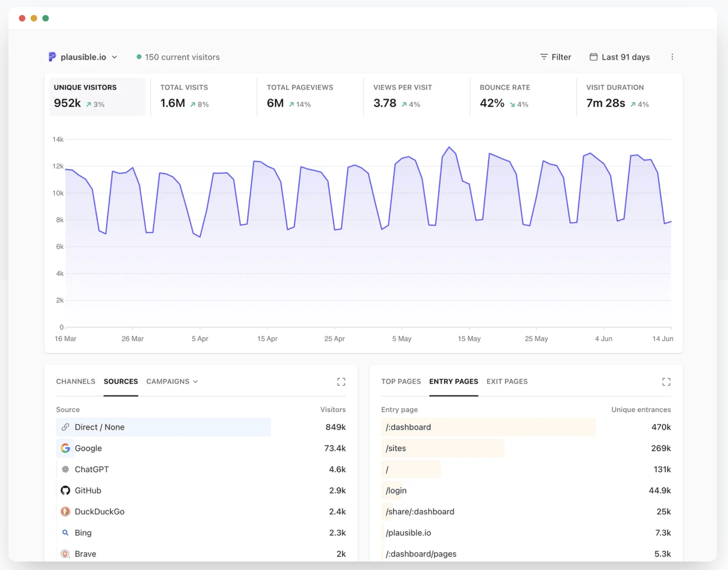The image size is (728, 570).
Task: Filter by the Brave source
Action: click(x=201, y=554)
